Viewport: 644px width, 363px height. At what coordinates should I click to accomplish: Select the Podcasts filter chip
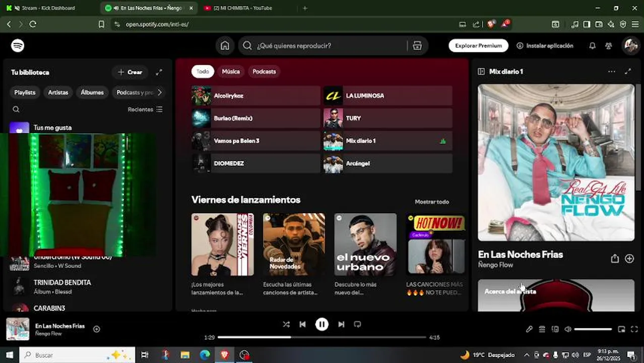point(264,72)
